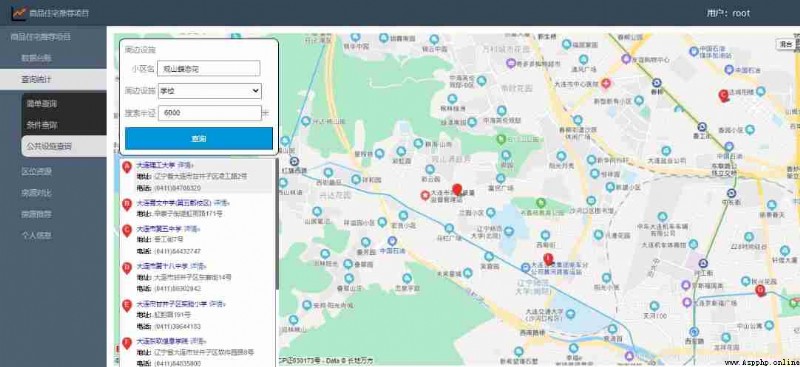Select result marker C for 大连市第三中学
The image size is (800, 367).
pyautogui.click(x=127, y=231)
